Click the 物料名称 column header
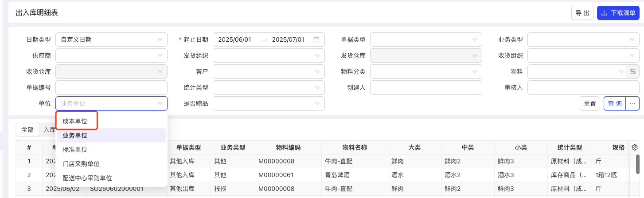The width and height of the screenshot is (644, 198). 355,148
